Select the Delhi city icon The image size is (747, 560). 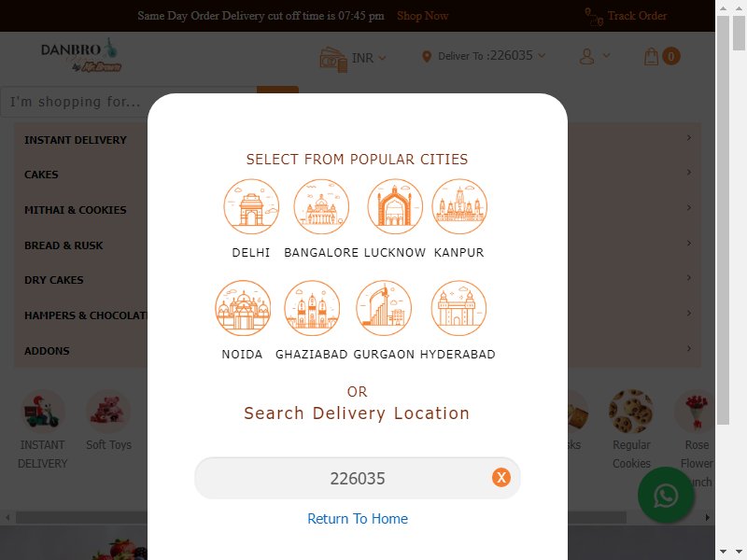click(x=251, y=206)
